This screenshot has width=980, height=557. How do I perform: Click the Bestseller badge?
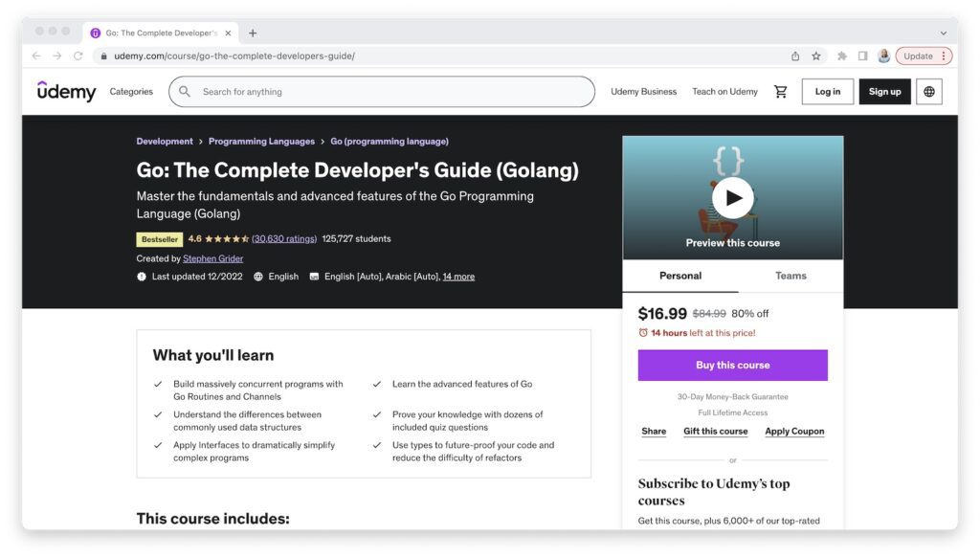point(160,239)
